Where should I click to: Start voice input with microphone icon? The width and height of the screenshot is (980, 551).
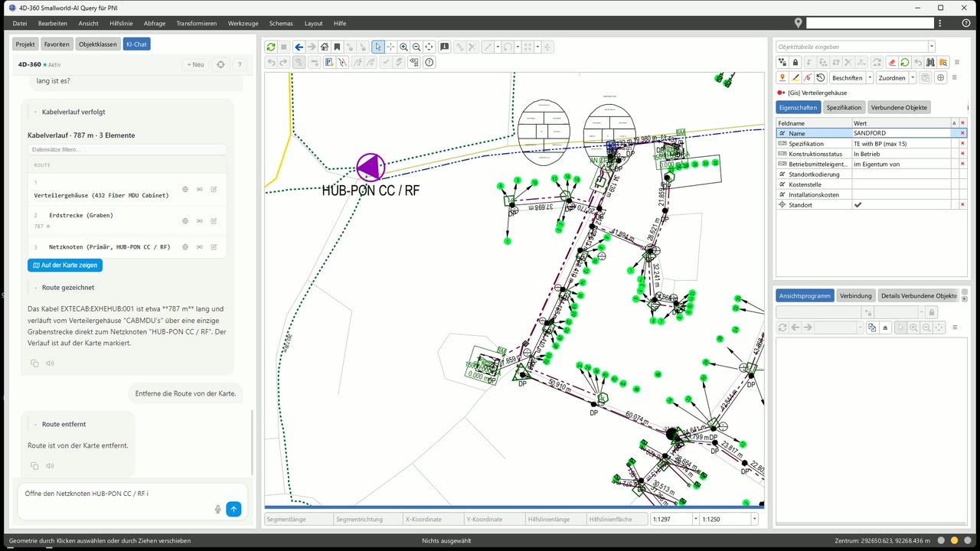[218, 509]
